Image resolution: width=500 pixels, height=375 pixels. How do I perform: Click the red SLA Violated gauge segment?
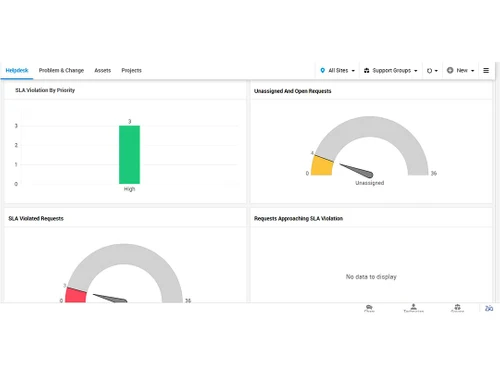point(76,295)
